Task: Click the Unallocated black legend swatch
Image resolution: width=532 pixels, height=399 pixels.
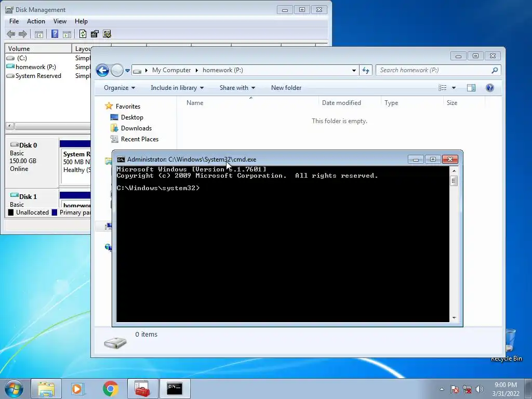Action: tap(11, 212)
